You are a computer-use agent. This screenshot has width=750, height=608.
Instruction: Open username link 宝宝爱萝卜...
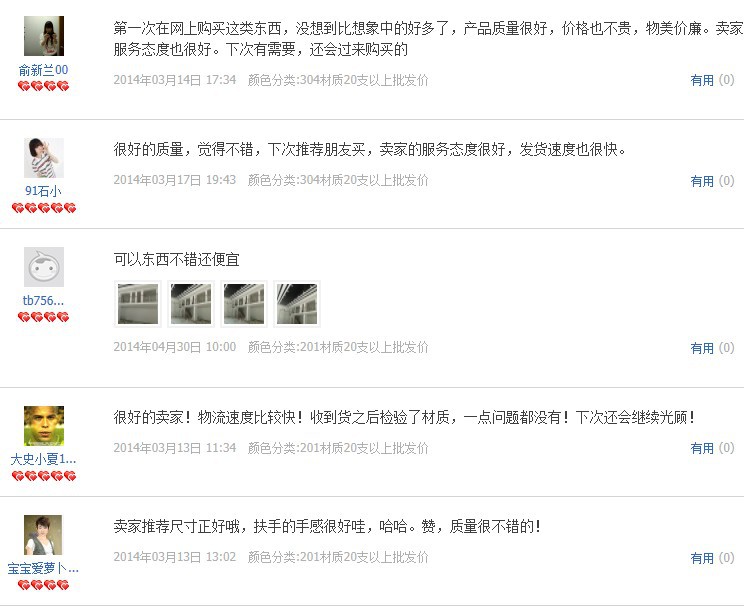click(x=44, y=568)
